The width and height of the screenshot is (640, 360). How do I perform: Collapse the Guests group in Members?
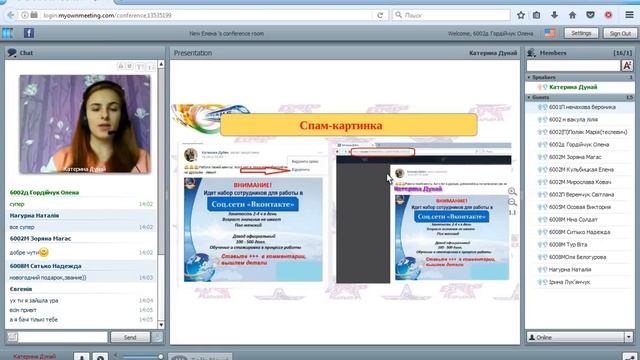[529, 98]
